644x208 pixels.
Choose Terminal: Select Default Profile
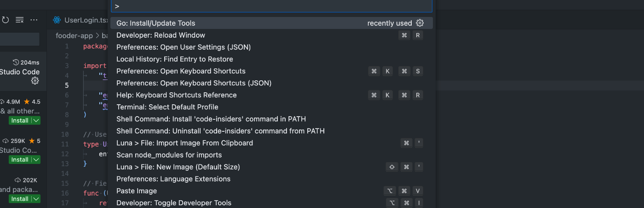(x=167, y=107)
